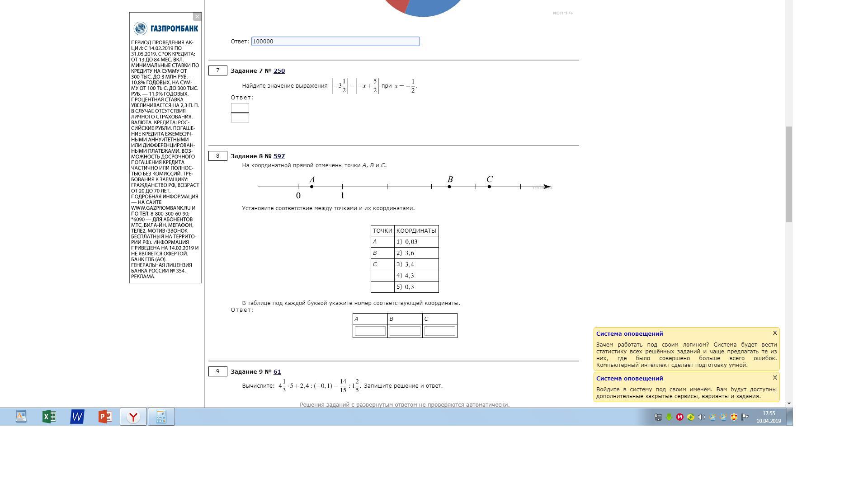Open Action Center flag tray icon
868x488 pixels.
tap(745, 417)
